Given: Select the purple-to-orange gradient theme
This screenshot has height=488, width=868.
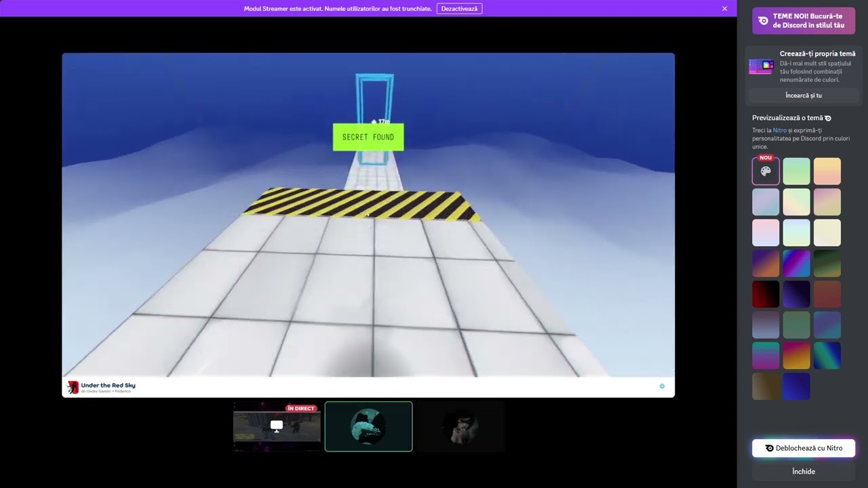Looking at the screenshot, I should point(766,264).
